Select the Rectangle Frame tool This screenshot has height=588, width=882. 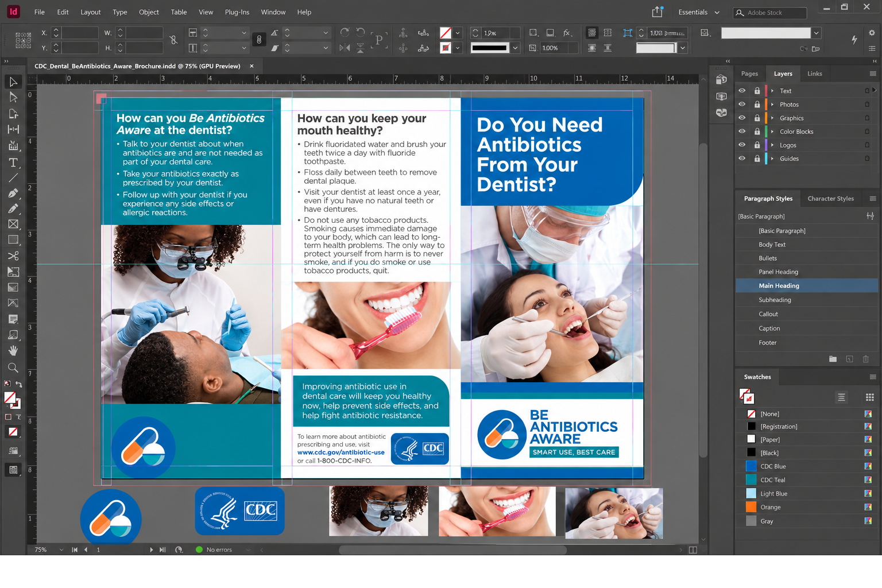coord(13,225)
